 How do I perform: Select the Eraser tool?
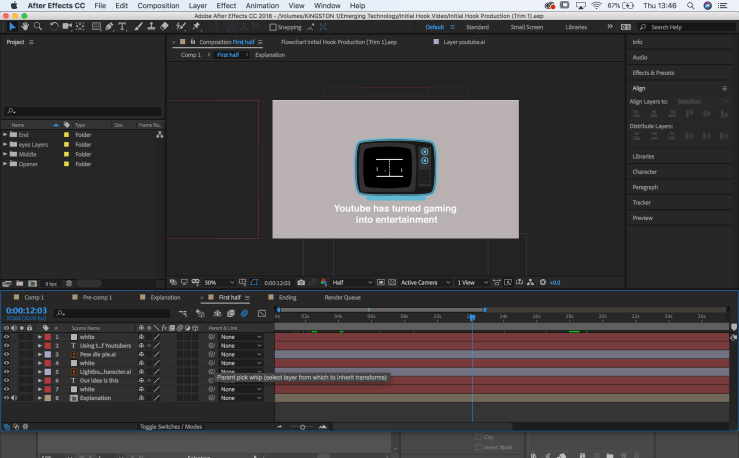click(164, 27)
